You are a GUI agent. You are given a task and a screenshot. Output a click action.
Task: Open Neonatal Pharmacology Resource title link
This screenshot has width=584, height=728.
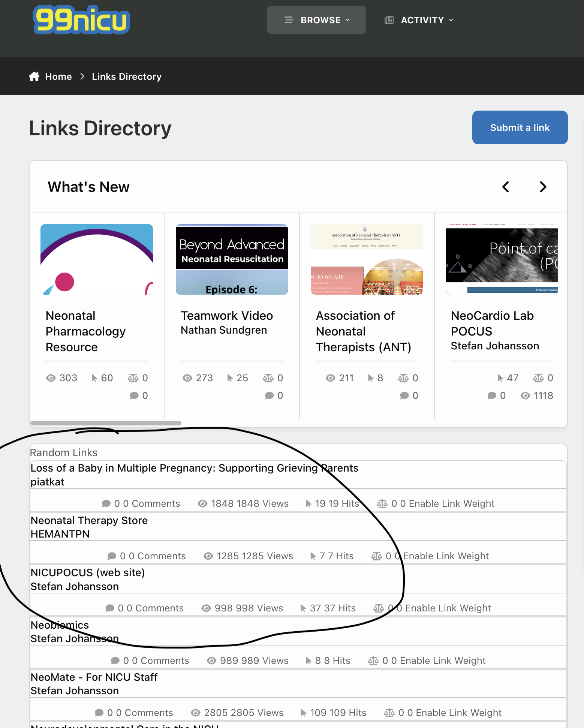pos(85,331)
